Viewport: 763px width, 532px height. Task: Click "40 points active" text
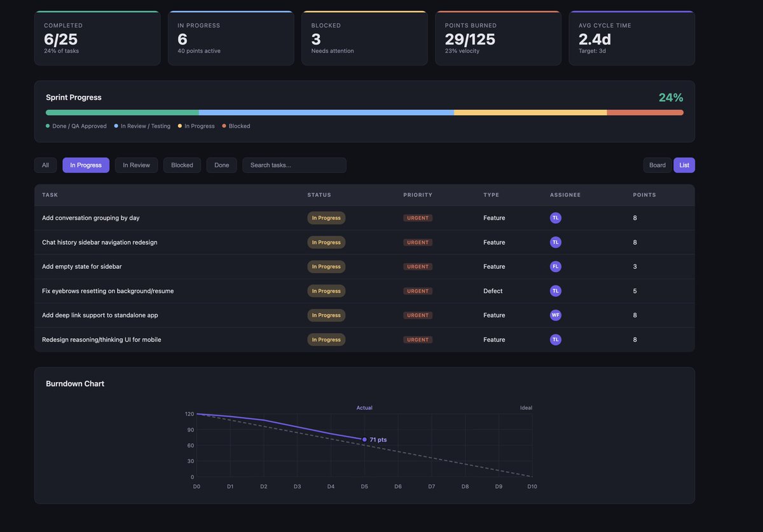click(199, 51)
